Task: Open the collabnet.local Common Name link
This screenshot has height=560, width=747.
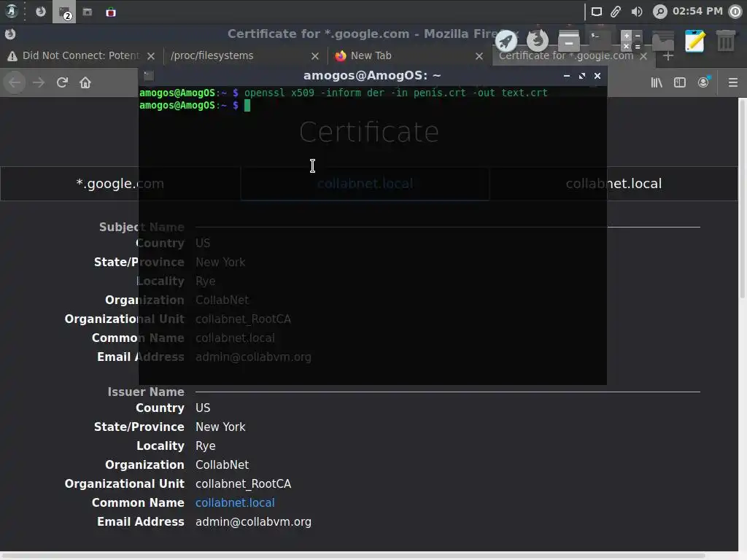Action: pos(235,502)
